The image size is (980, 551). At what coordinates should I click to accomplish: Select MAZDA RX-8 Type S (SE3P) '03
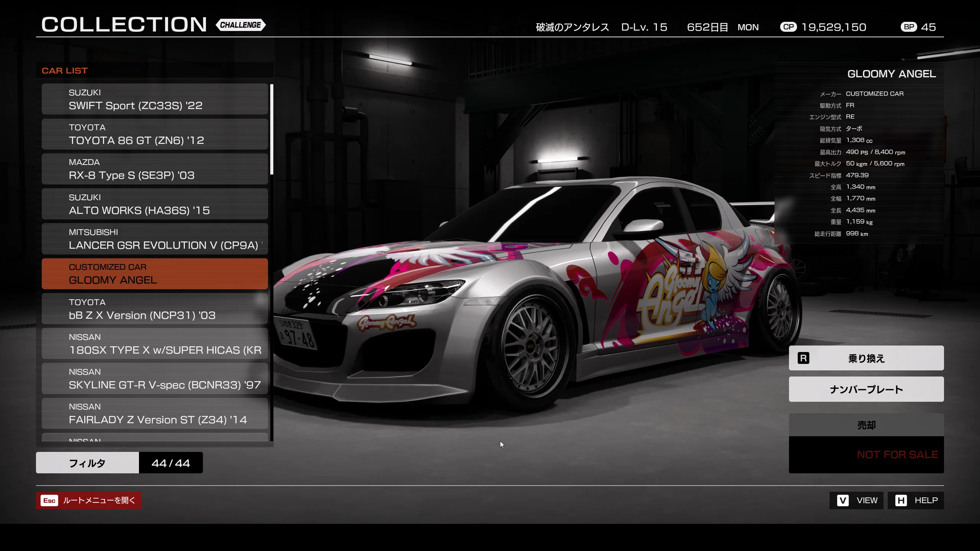click(155, 169)
